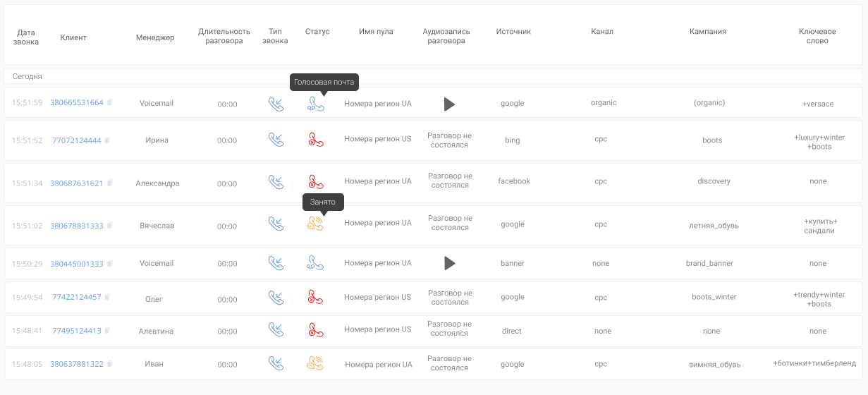
Task: Play the 15:51:59 voicemail audio recording
Action: click(449, 104)
